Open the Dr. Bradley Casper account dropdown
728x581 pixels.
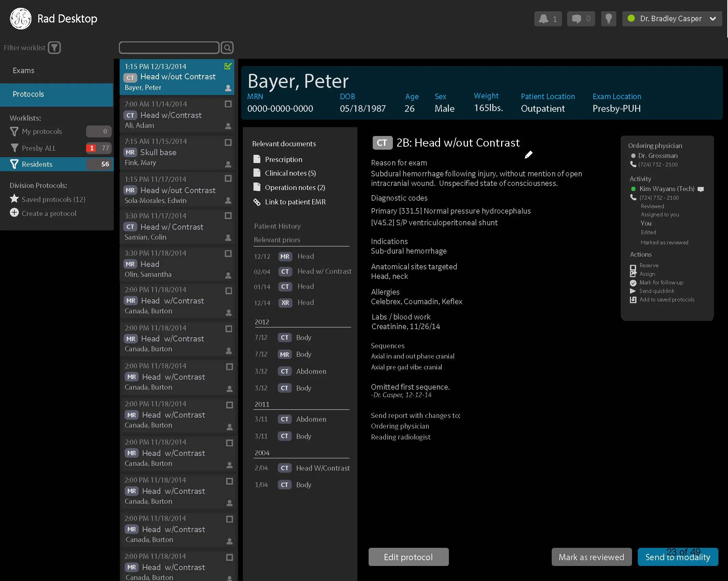(713, 18)
